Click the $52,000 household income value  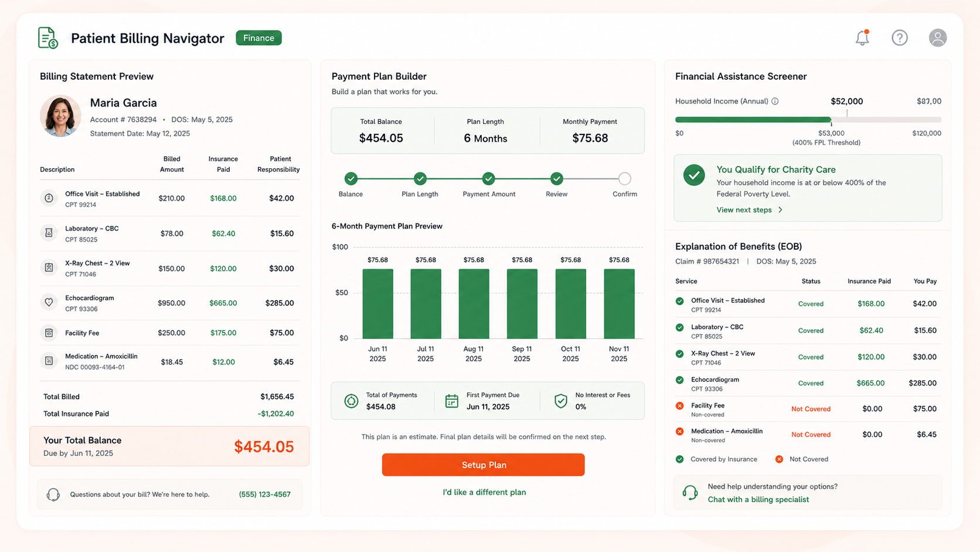846,101
